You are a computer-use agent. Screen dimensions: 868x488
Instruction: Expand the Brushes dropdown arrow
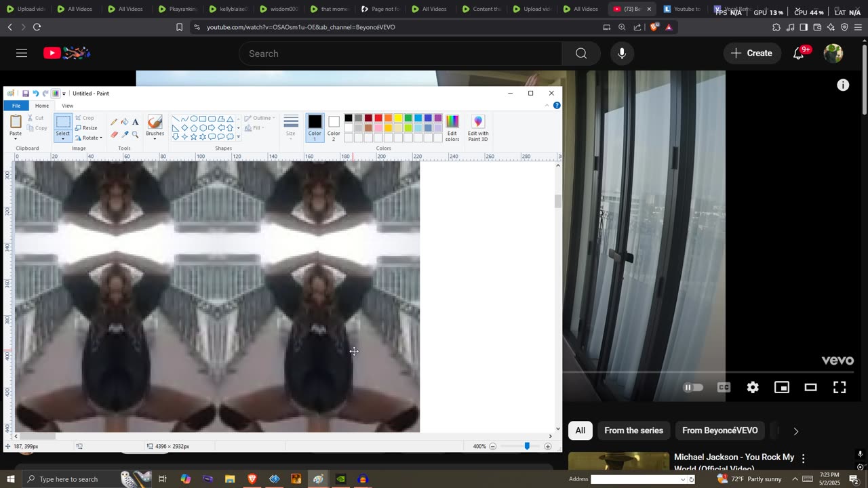click(155, 139)
